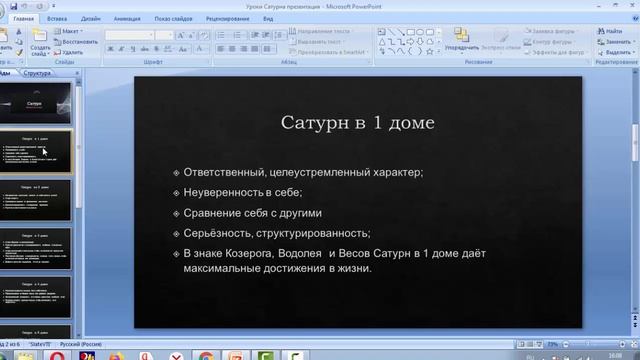Open the Анимация ribbon tab
The width and height of the screenshot is (640, 360).
127,19
